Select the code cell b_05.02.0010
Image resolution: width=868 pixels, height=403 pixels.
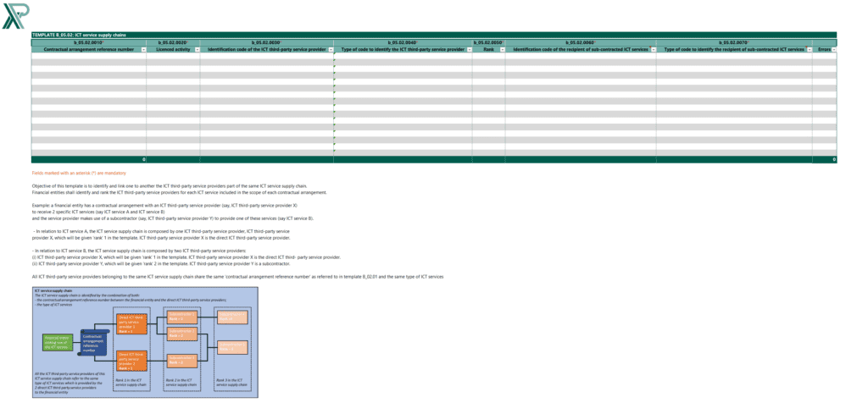[88, 42]
